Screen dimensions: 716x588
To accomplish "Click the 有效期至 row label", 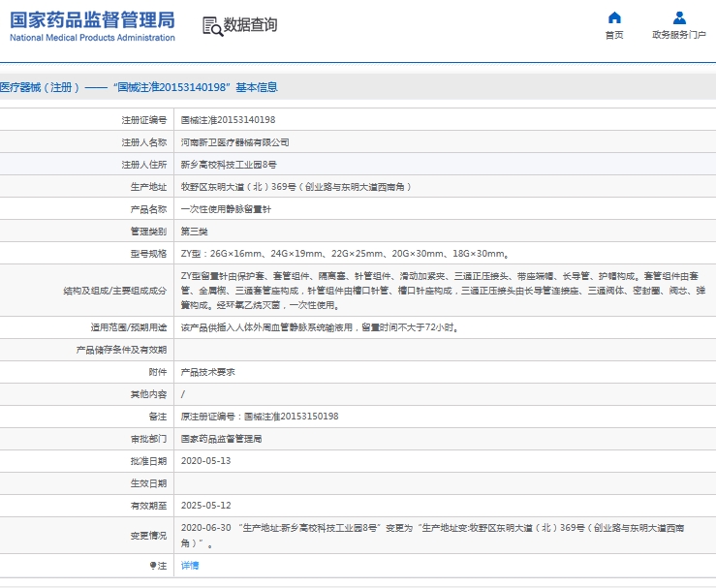I will [x=148, y=506].
